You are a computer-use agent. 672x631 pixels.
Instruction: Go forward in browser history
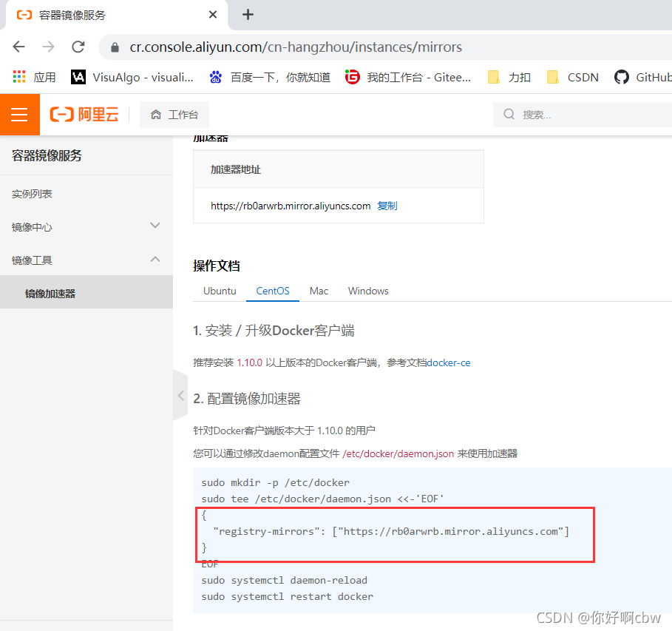(49, 47)
